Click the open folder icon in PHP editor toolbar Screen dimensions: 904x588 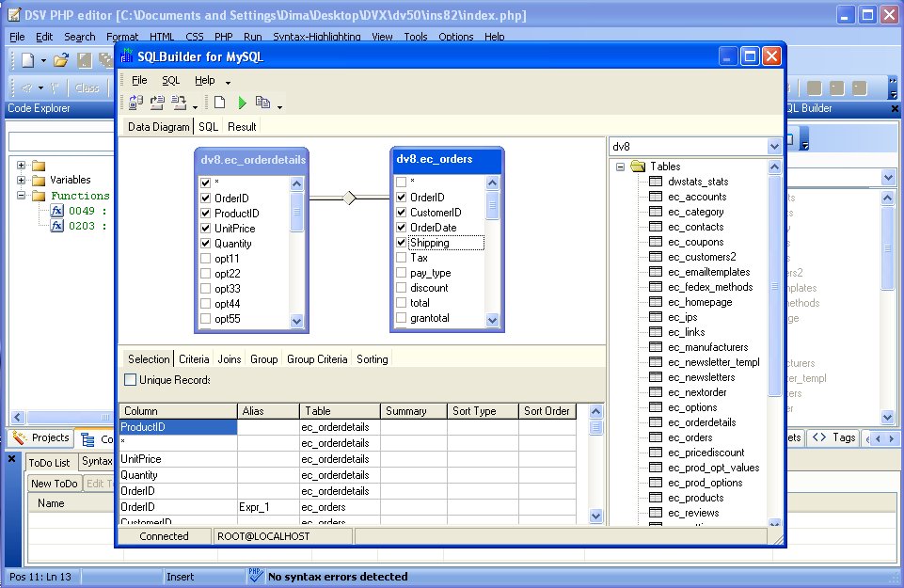click(61, 60)
